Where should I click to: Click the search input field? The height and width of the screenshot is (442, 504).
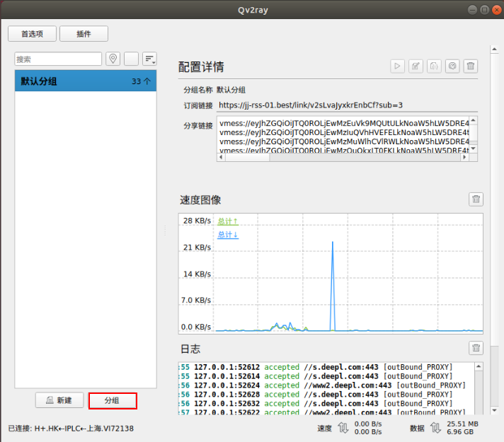tap(58, 59)
